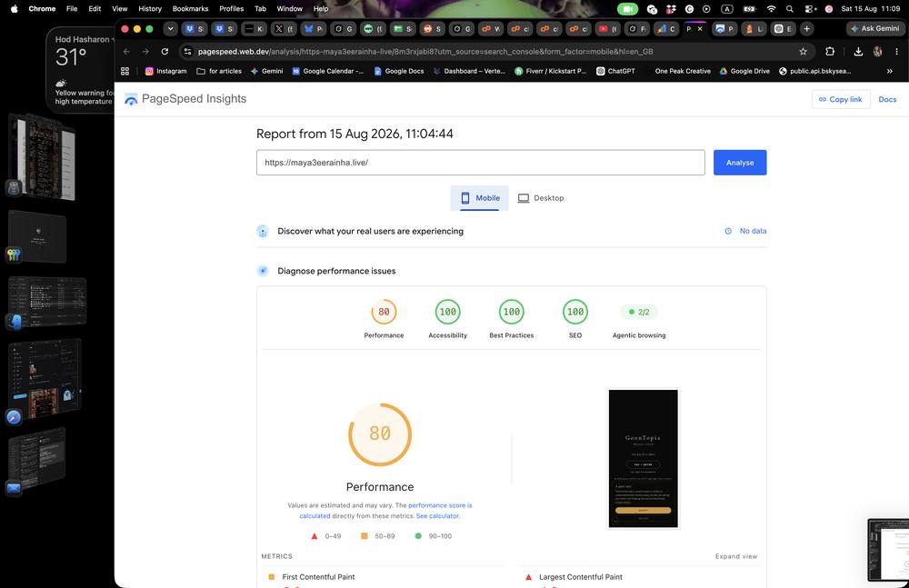The height and width of the screenshot is (588, 909).
Task: Click the green camera indicator in menu bar
Action: (627, 9)
